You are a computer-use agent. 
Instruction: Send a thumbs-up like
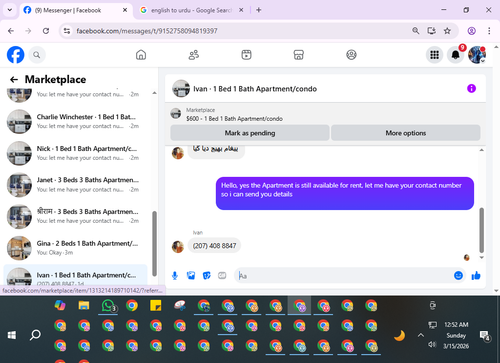pos(476,276)
